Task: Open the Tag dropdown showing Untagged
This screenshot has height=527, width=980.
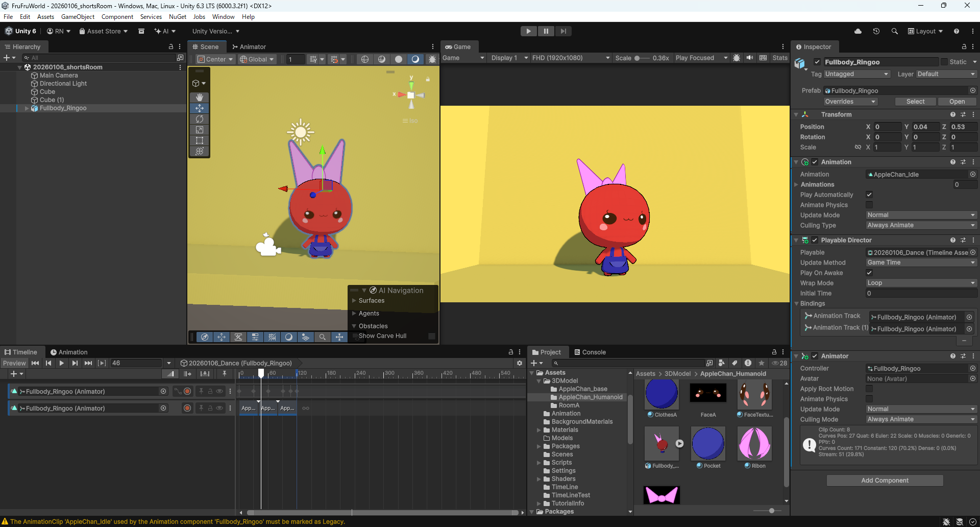Action: (857, 74)
